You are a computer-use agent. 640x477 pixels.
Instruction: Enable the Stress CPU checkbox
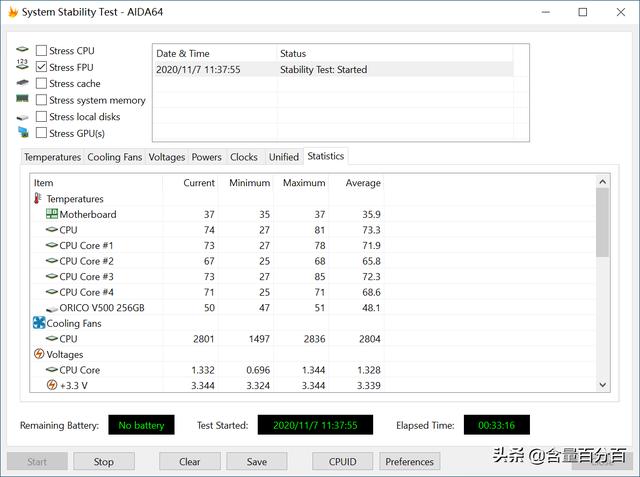tap(41, 50)
